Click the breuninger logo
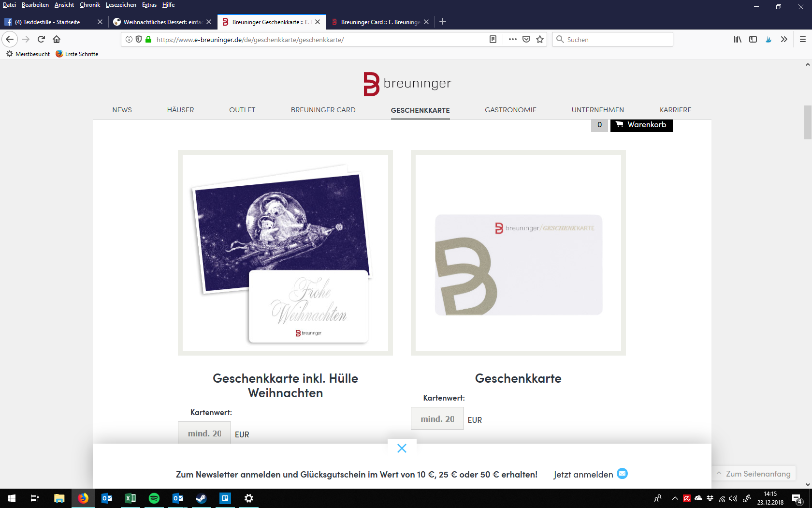 [407, 84]
